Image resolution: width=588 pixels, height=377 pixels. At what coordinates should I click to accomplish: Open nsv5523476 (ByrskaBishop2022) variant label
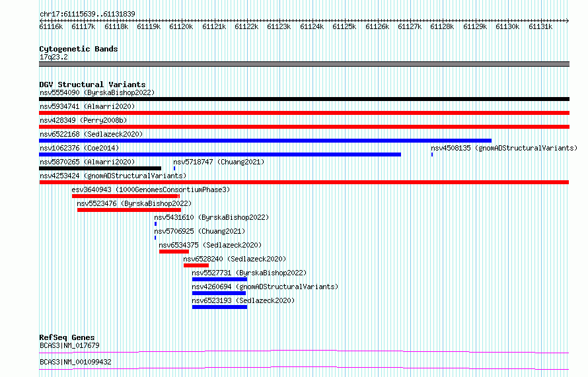tap(134, 203)
